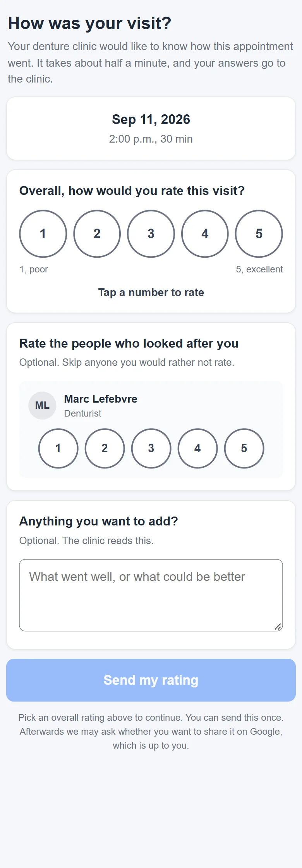Click the 'How was your visit?' heading
The image size is (302, 868).
tap(89, 23)
